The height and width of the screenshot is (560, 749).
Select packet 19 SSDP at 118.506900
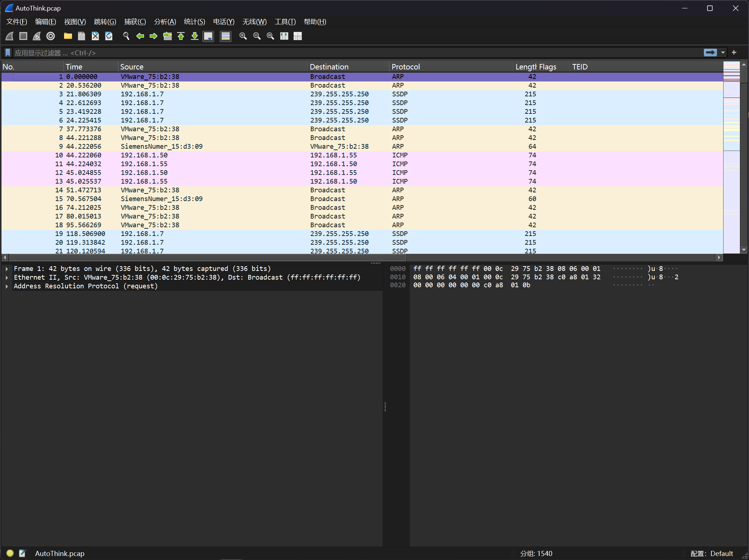point(362,234)
